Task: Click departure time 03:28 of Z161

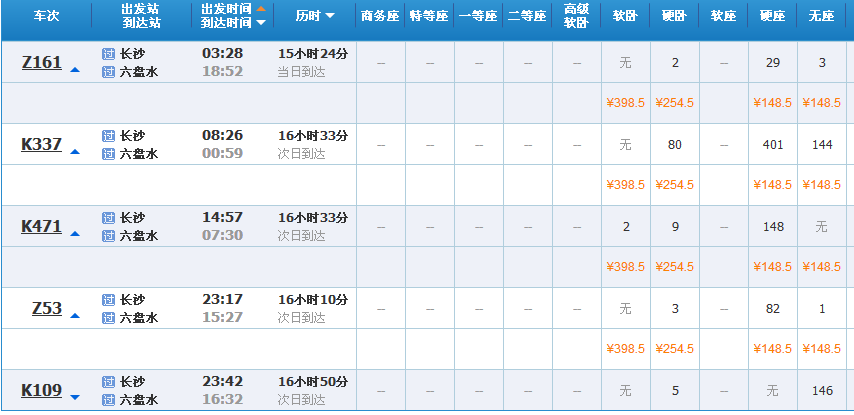Action: click(x=223, y=53)
